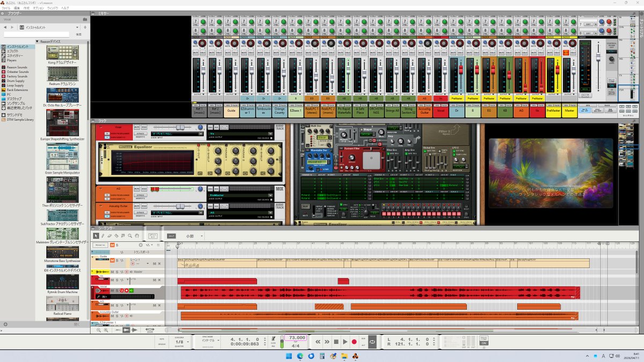Toggle the green monitor button on Vocal track
644x362 pixels.
click(132, 291)
